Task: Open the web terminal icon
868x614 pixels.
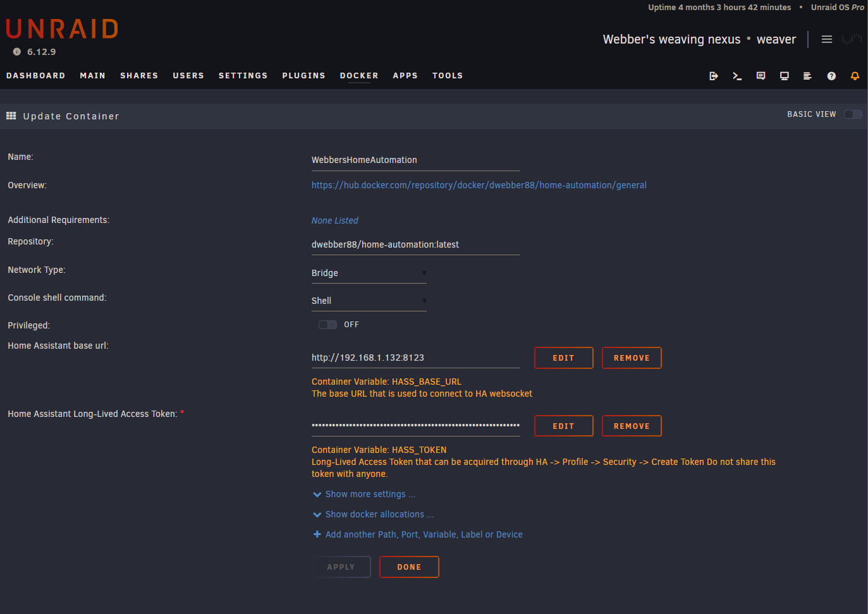Action: pyautogui.click(x=737, y=76)
